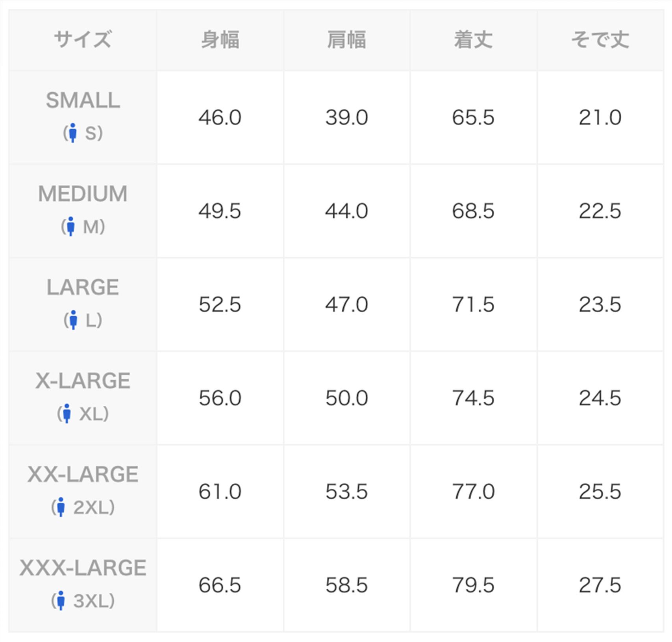This screenshot has width=672, height=642.
Task: Click the 49.5 body width value
Action: (x=220, y=211)
